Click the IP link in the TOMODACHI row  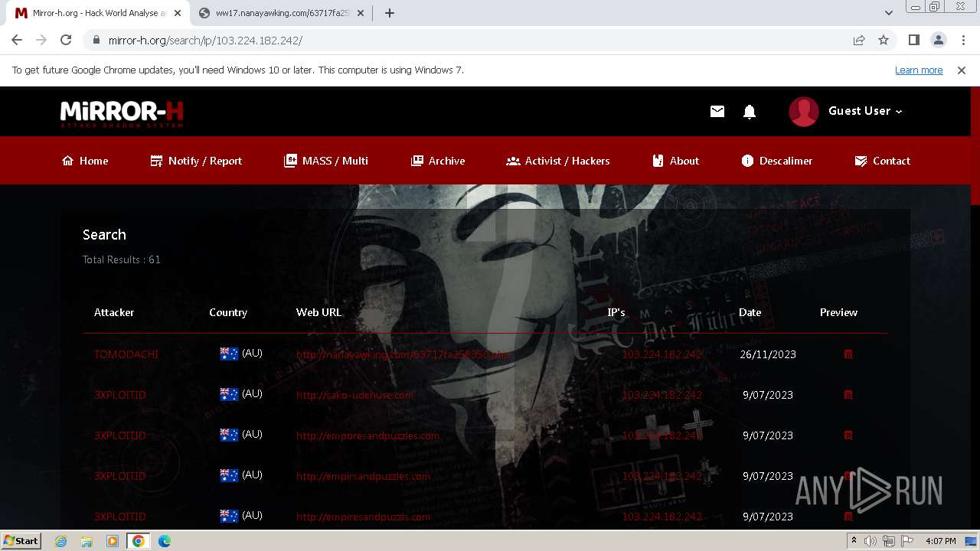[661, 354]
